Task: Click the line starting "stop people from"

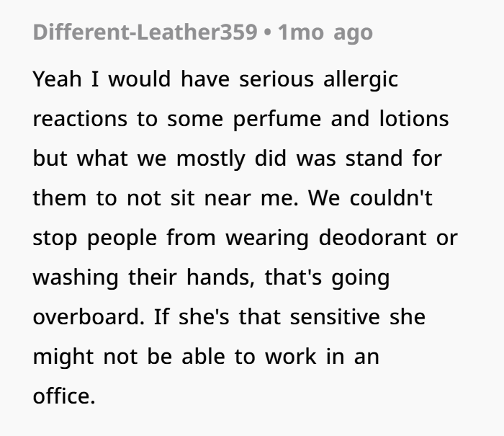Action: tap(245, 237)
